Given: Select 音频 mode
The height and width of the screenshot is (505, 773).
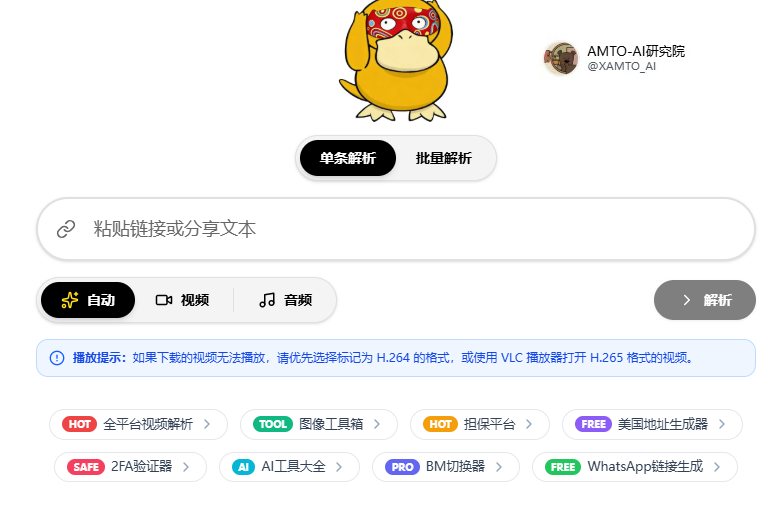Looking at the screenshot, I should pos(285,300).
